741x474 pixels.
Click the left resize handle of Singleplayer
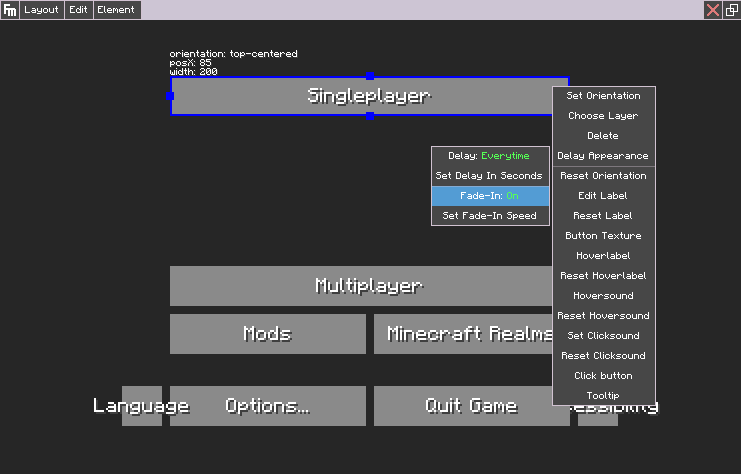pos(170,96)
